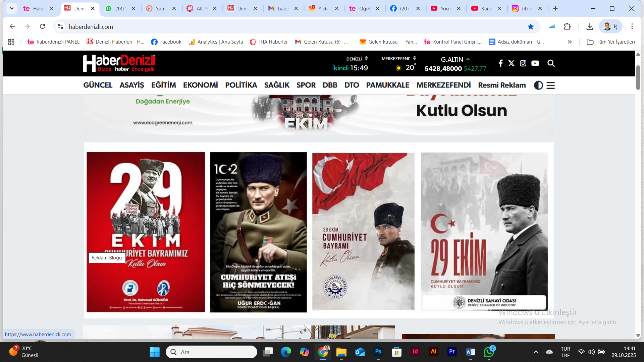Open the X (Twitter) icon in header
The width and height of the screenshot is (644, 362).
511,63
